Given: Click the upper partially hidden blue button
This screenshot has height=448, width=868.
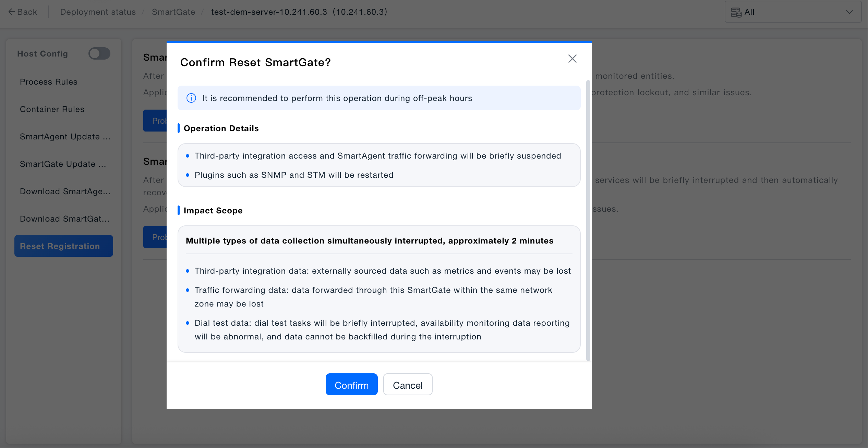Looking at the screenshot, I should pyautogui.click(x=155, y=121).
